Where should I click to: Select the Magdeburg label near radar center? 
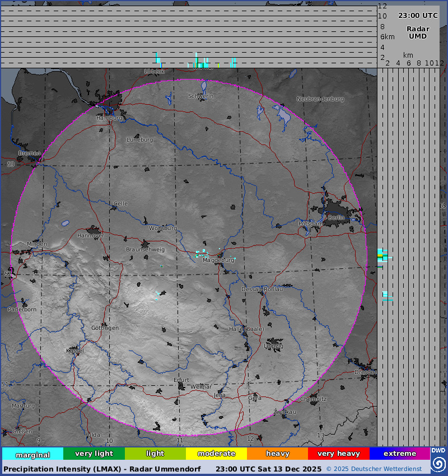pos(218,260)
